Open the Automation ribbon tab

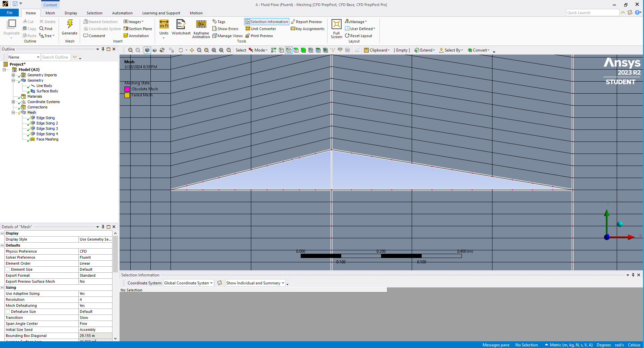[x=122, y=13]
